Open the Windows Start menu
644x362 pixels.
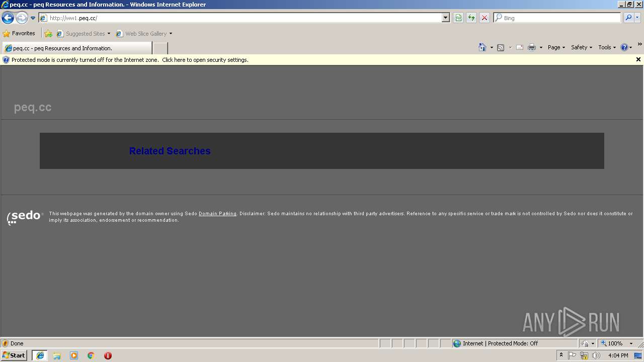14,355
